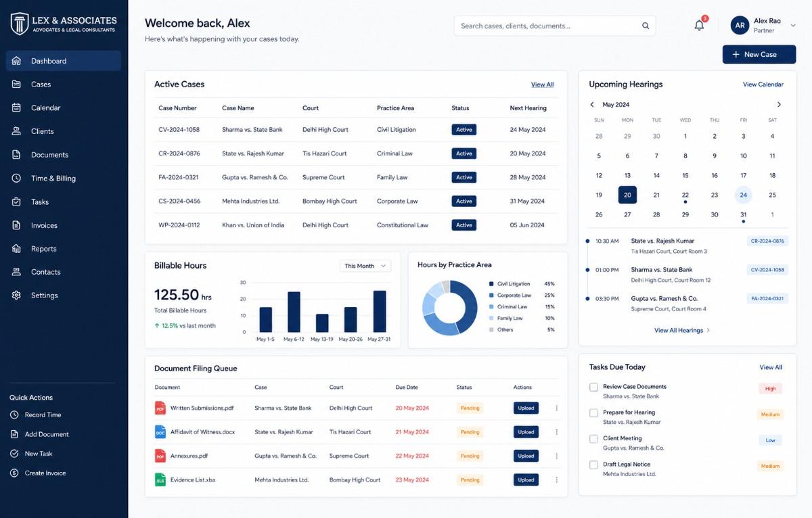This screenshot has width=812, height=518.
Task: Open the Dashboard menu item
Action: [64, 61]
